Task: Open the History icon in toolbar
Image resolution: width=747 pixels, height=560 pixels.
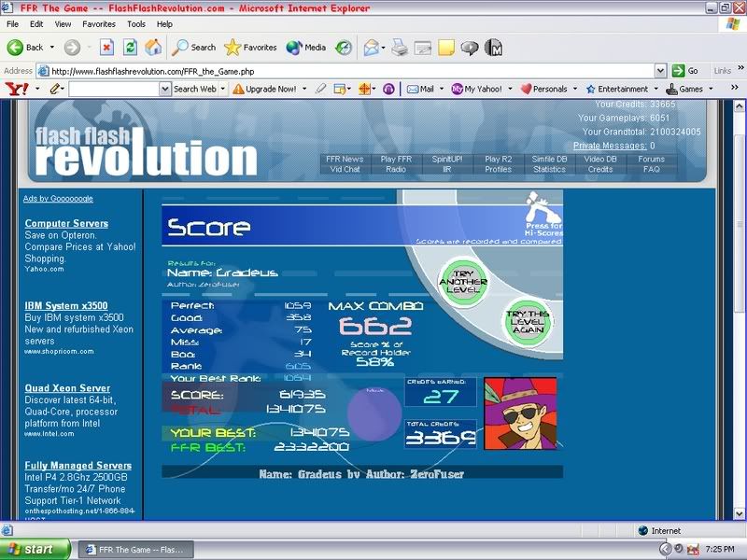Action: click(x=344, y=47)
